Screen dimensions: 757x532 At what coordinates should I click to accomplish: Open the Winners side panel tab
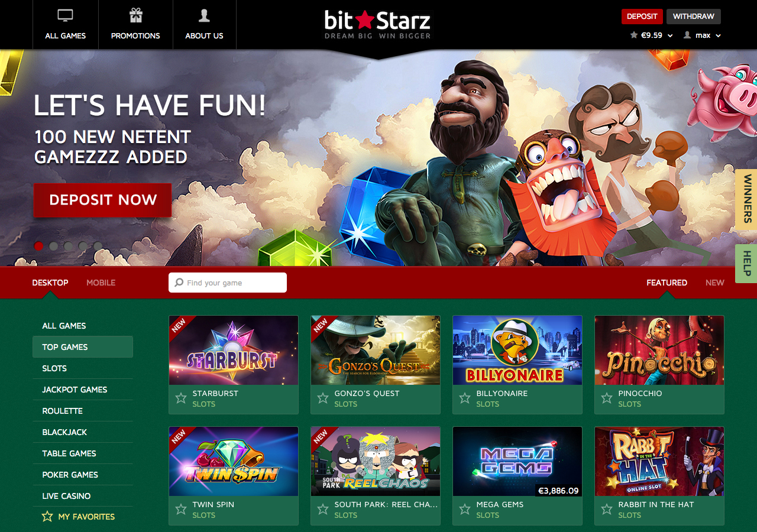pyautogui.click(x=746, y=200)
